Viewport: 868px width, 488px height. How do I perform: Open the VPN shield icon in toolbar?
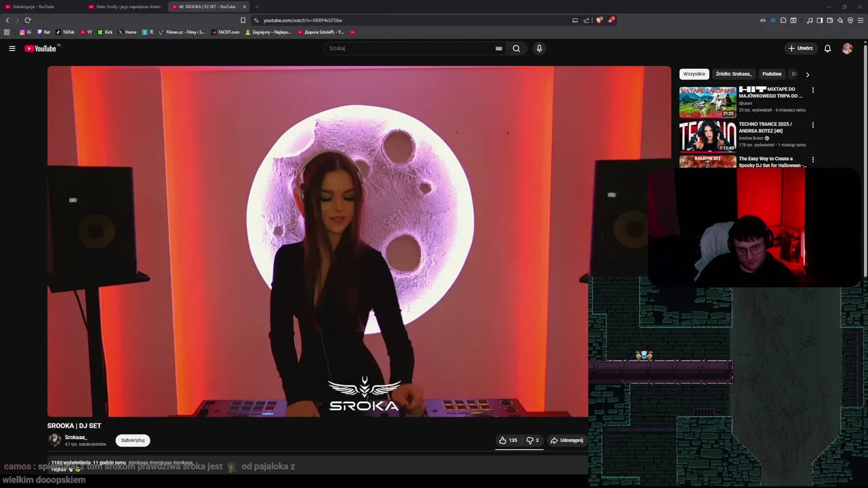850,20
